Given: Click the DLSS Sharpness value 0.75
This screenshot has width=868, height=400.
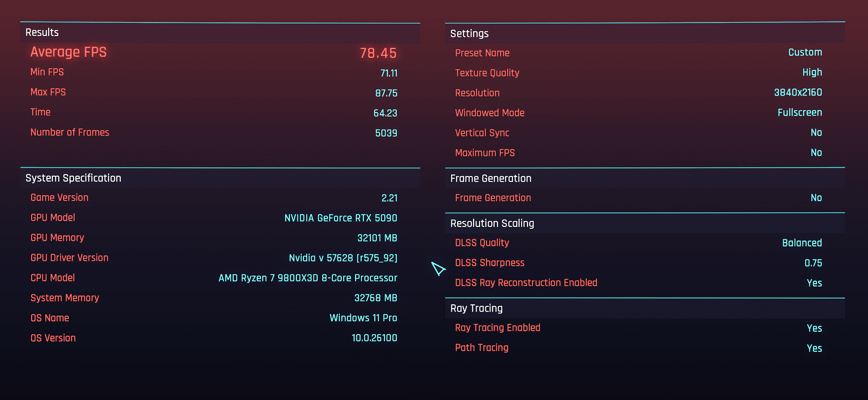Looking at the screenshot, I should click(813, 263).
